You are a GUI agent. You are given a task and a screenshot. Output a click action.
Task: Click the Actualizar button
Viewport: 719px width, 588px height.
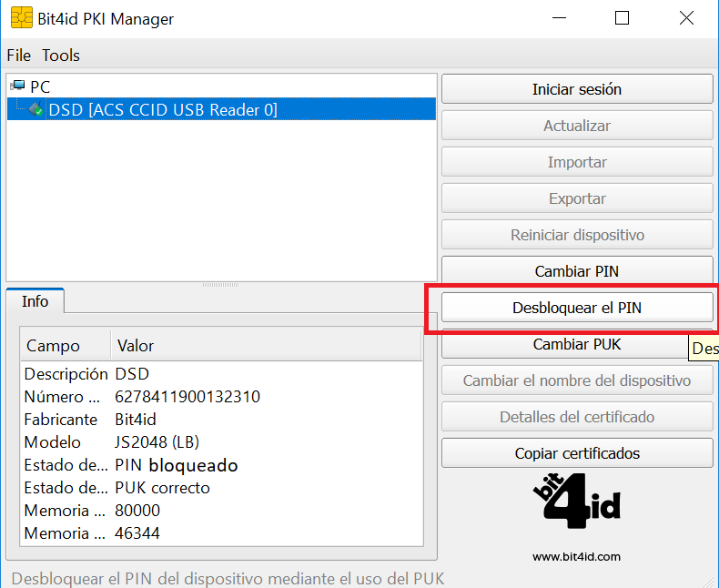[x=577, y=126]
